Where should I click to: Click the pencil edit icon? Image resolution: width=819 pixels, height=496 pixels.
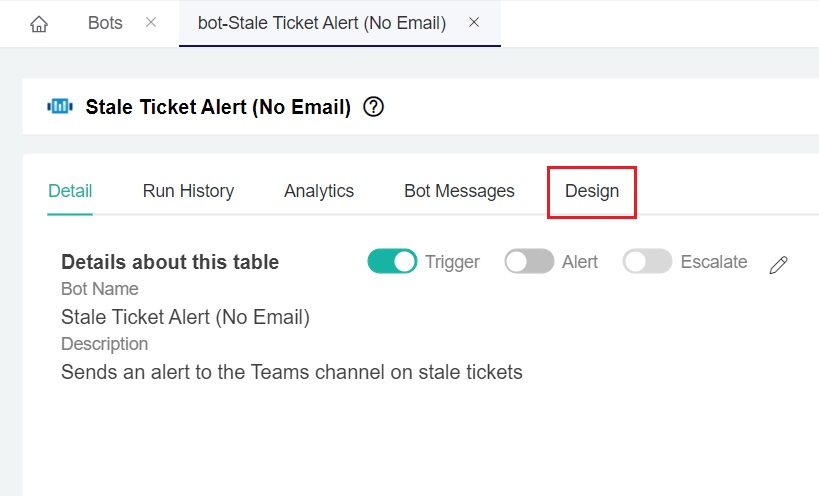pos(779,264)
